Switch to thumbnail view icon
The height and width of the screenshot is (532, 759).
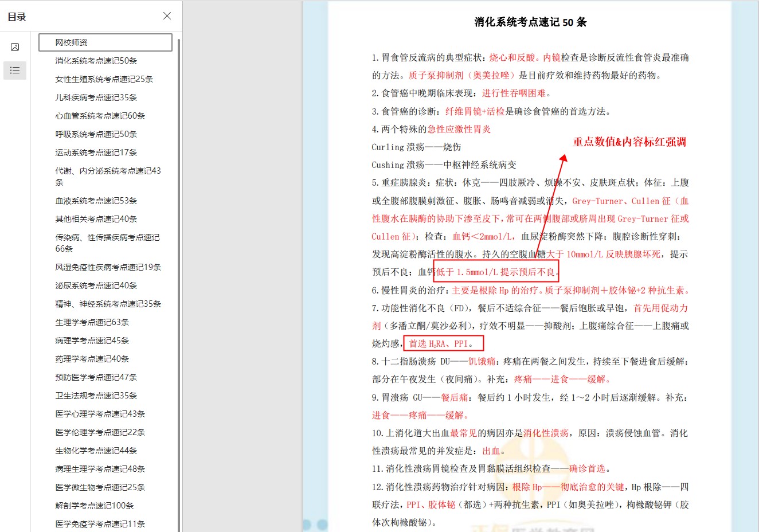click(x=15, y=47)
